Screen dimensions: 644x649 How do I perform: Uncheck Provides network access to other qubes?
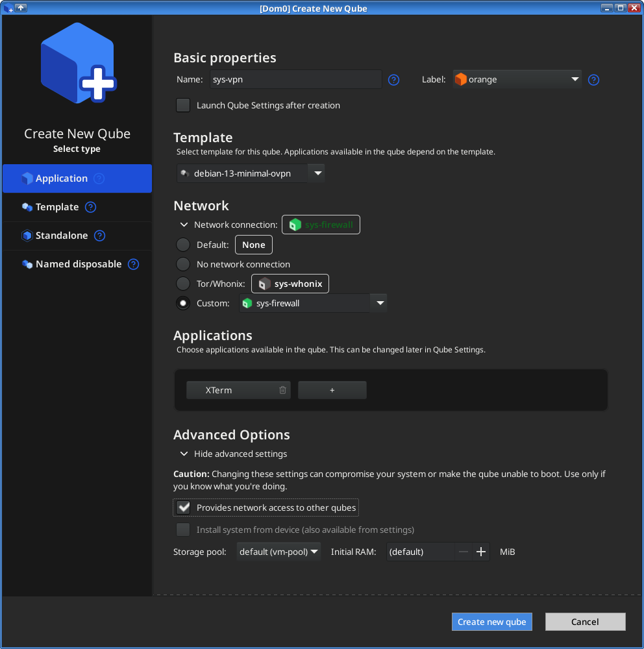point(184,508)
